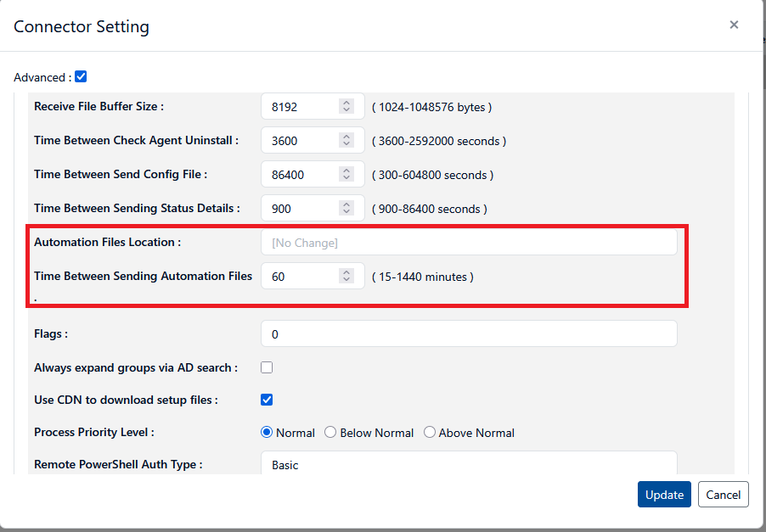This screenshot has height=532, width=766.
Task: Click the Automation Files Location field
Action: click(x=469, y=243)
